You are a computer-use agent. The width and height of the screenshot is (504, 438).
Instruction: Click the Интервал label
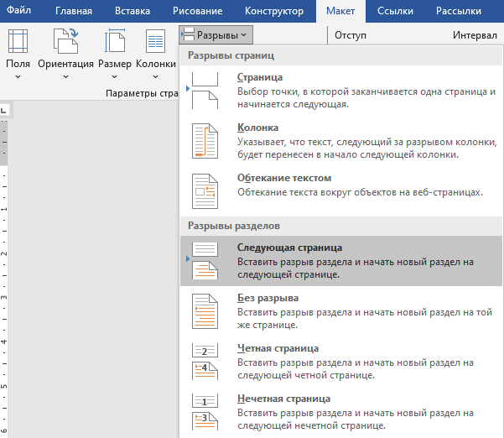pos(475,34)
